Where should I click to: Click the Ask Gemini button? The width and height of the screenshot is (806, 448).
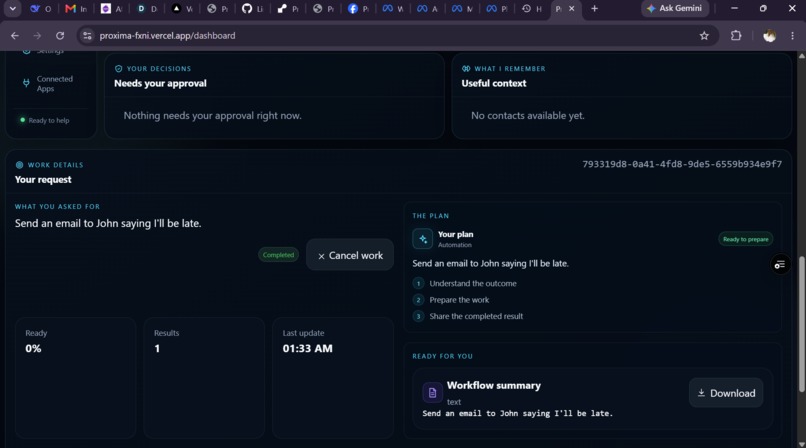point(674,8)
